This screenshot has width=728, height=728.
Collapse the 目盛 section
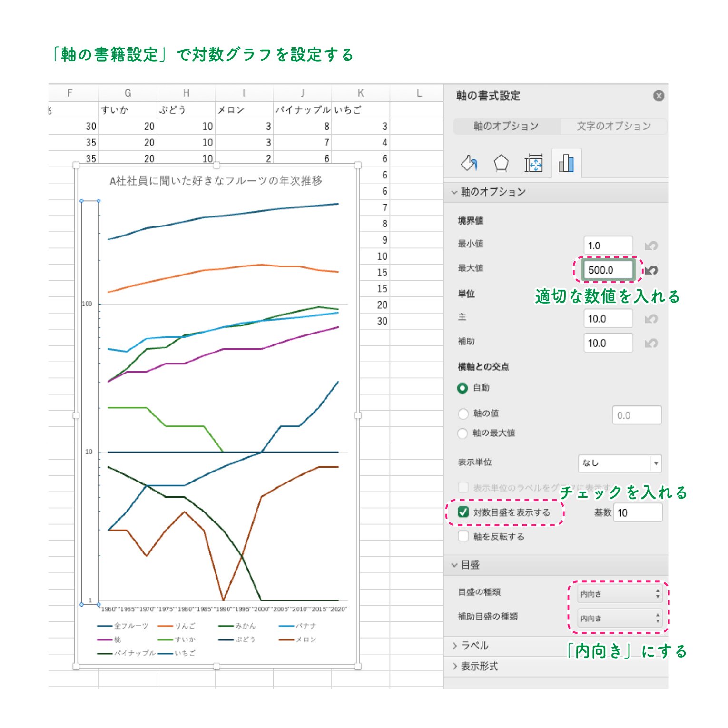[556, 565]
